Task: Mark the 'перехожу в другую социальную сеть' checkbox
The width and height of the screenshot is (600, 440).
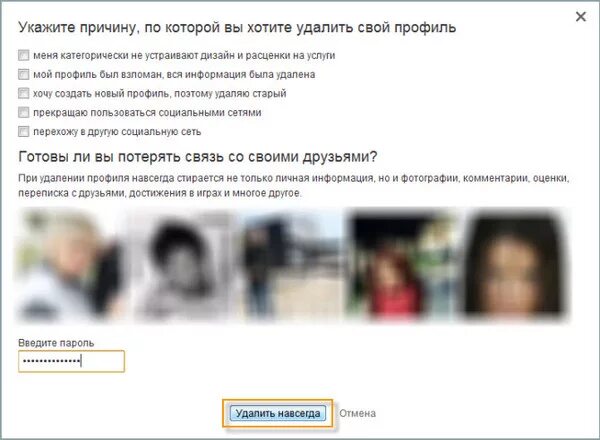Action: tap(23, 132)
